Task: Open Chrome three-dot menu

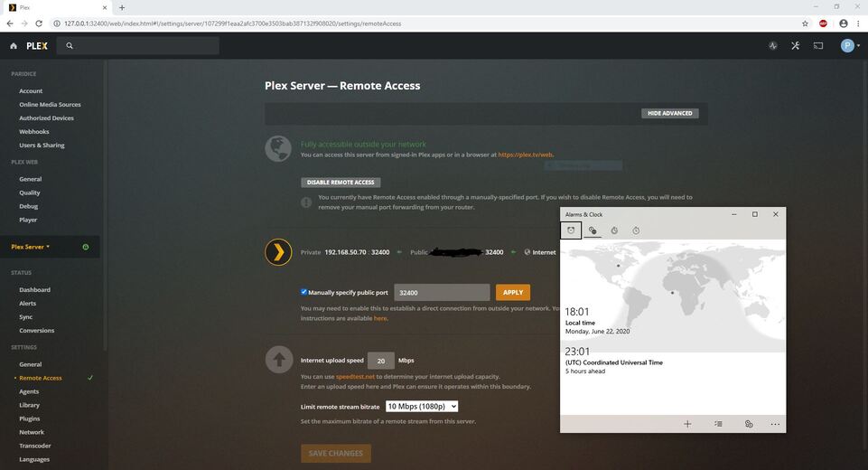Action: 859,23
